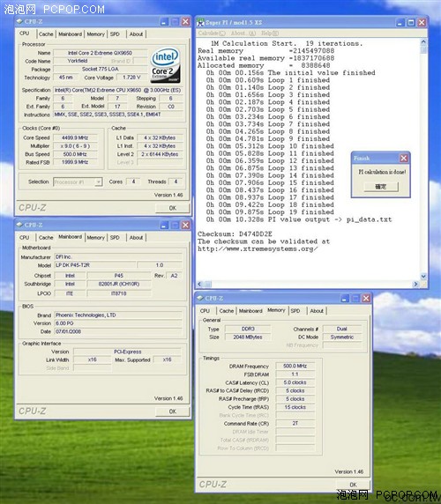The image size is (441, 504).
Task: Close the memory CPU-Z window
Action: click(366, 299)
